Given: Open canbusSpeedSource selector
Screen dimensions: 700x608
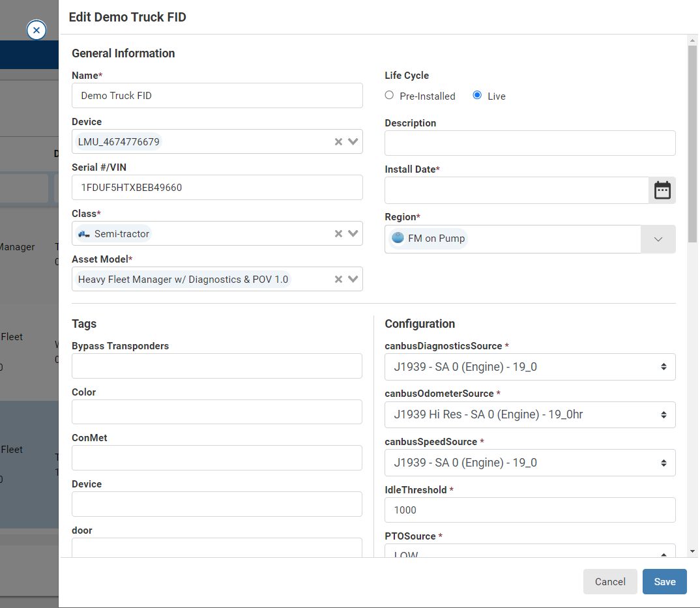Looking at the screenshot, I should click(x=530, y=463).
